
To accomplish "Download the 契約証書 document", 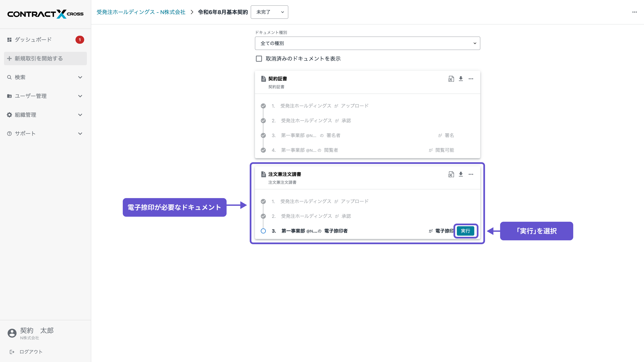I will [461, 79].
